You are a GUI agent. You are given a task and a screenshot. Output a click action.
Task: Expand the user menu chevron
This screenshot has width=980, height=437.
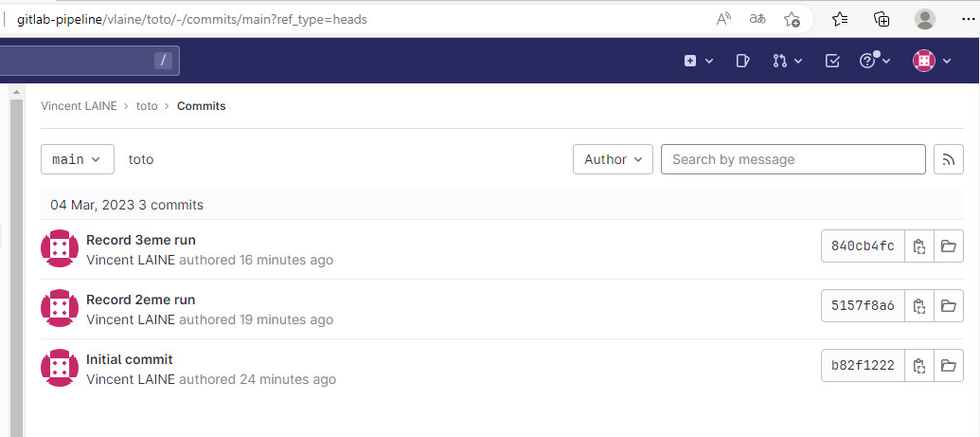point(946,61)
